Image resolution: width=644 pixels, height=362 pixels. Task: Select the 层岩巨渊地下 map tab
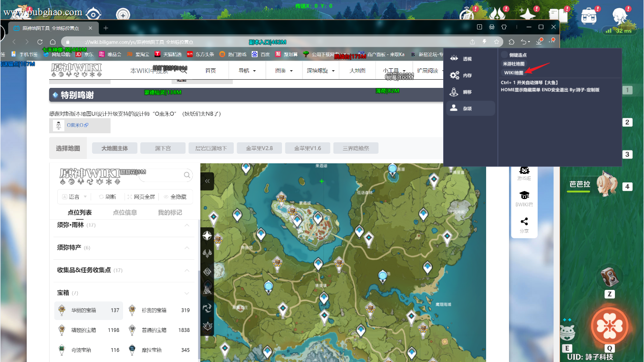pyautogui.click(x=211, y=148)
